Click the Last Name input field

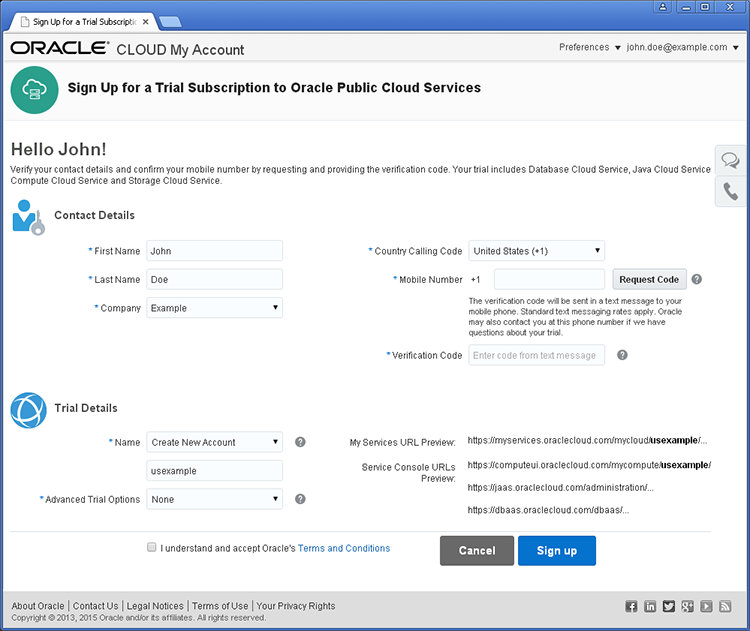pyautogui.click(x=214, y=279)
